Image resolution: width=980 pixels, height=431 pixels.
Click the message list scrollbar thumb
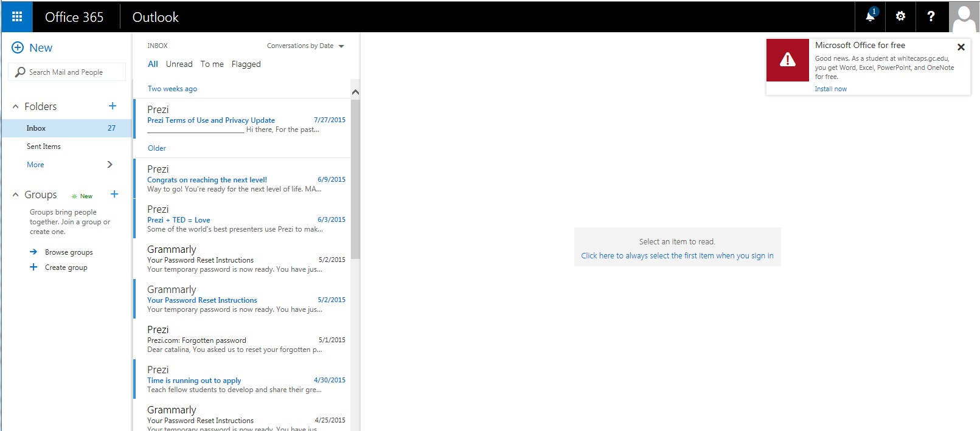[x=355, y=179]
